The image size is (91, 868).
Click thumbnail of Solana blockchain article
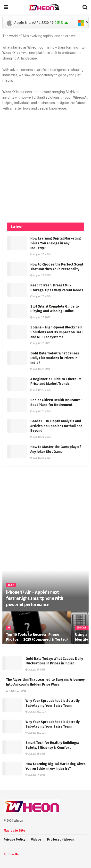pyautogui.click(x=17, y=332)
